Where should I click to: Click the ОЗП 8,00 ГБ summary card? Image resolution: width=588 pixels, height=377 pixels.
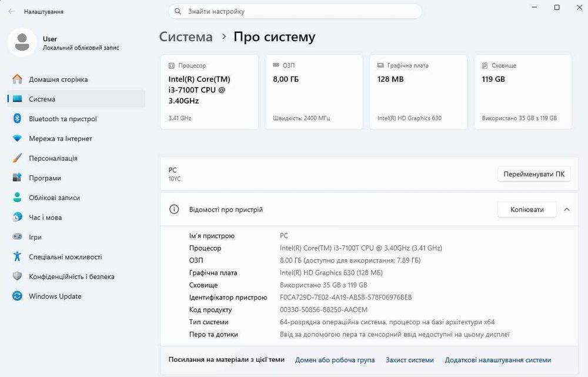[314, 92]
